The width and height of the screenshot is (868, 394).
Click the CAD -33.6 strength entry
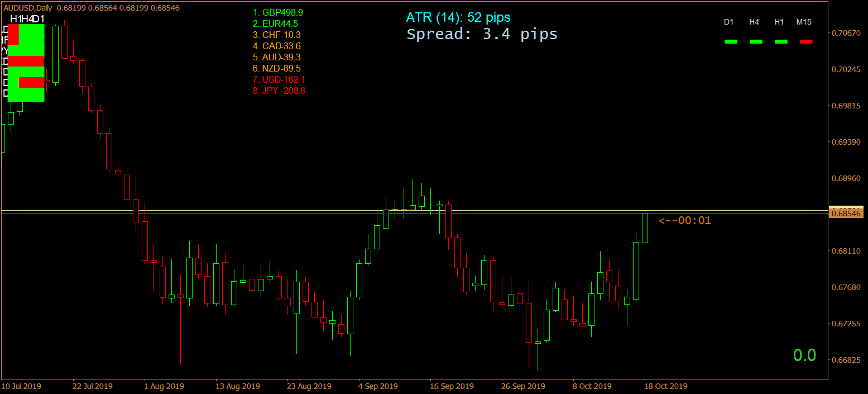(277, 46)
